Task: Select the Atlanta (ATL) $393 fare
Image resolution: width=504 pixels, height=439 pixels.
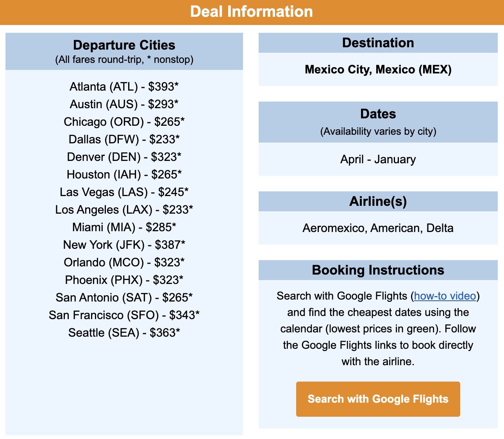Action: (x=124, y=86)
